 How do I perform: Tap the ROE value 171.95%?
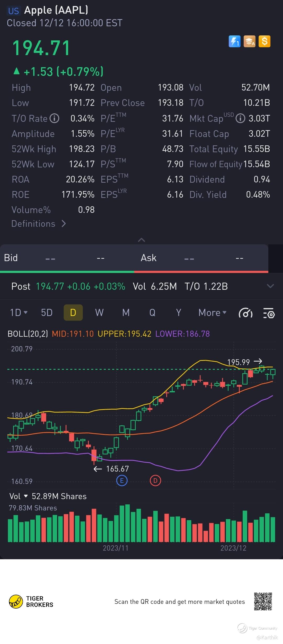click(x=78, y=194)
